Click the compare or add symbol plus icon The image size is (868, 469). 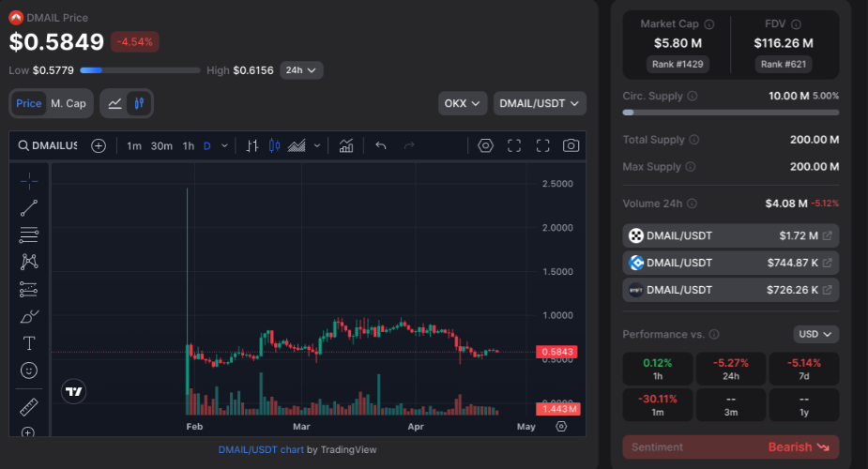coord(99,146)
